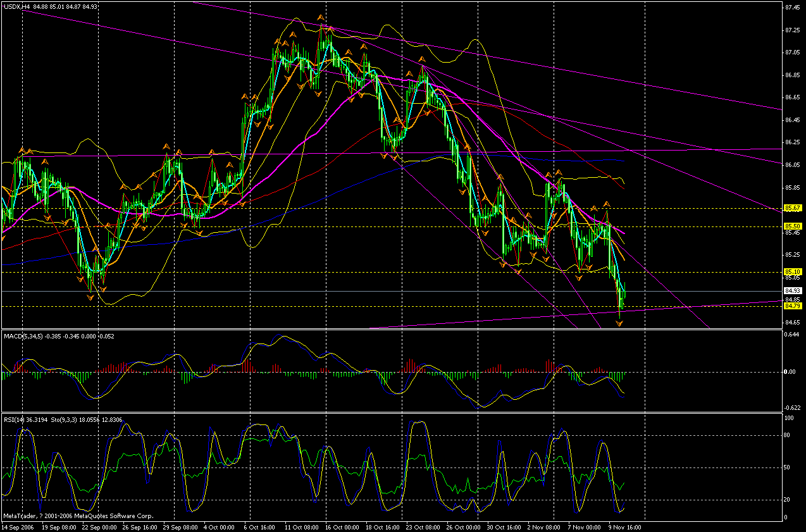Image resolution: width=806 pixels, height=532 pixels.
Task: Click the current price tag 84.93
Action: click(793, 291)
